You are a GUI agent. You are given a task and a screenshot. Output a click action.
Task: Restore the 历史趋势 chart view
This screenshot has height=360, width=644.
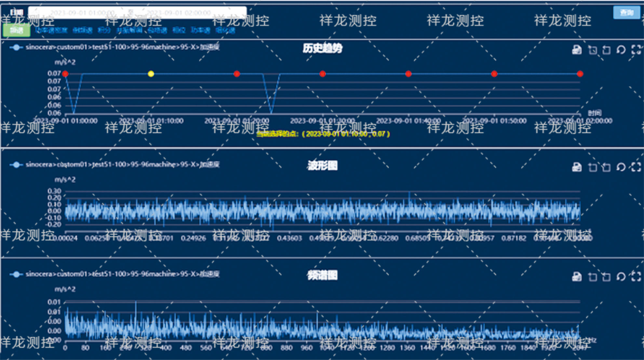tap(621, 50)
